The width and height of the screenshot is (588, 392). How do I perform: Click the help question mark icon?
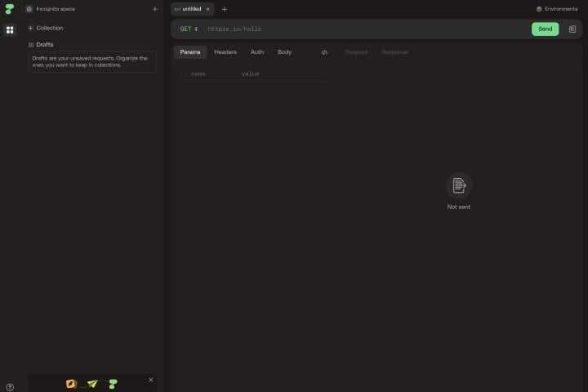pos(10,386)
